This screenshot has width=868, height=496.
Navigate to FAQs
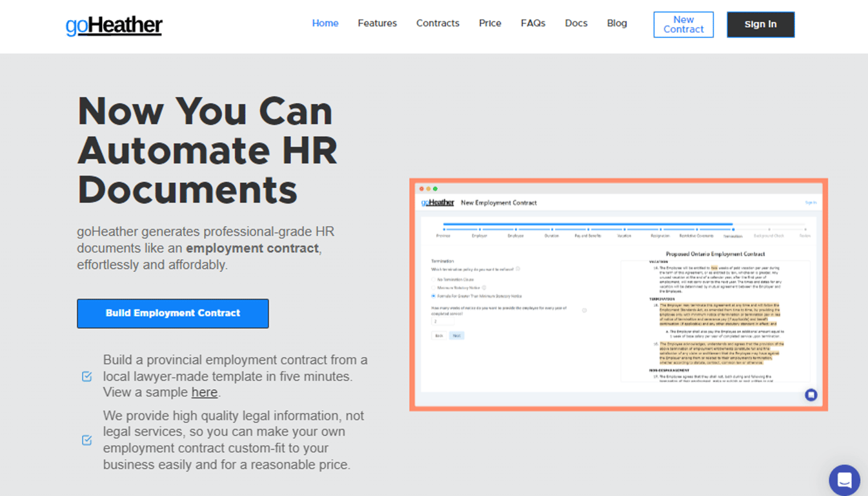click(533, 23)
